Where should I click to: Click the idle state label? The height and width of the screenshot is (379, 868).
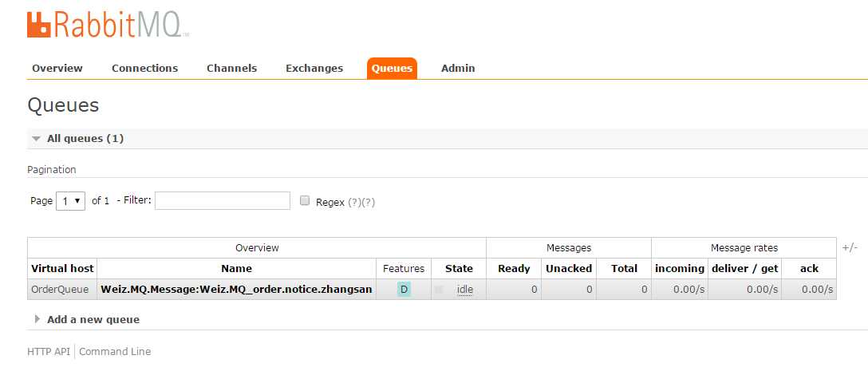tap(464, 289)
